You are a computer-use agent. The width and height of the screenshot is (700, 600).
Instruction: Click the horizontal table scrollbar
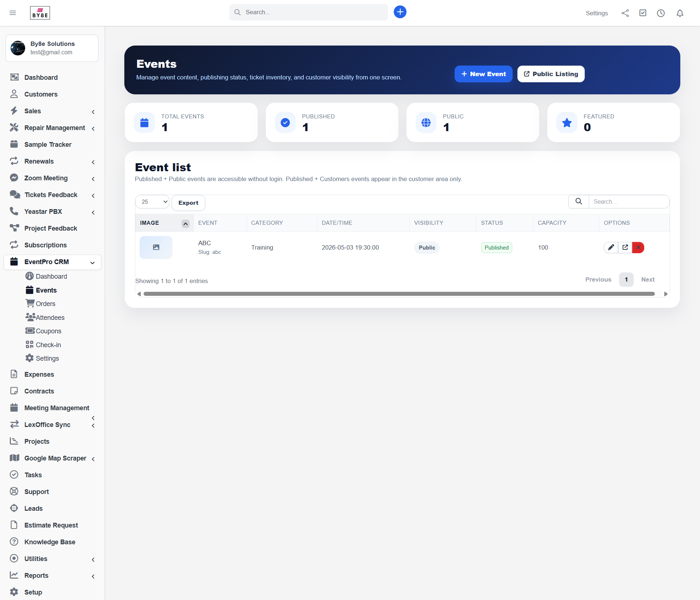tap(399, 294)
